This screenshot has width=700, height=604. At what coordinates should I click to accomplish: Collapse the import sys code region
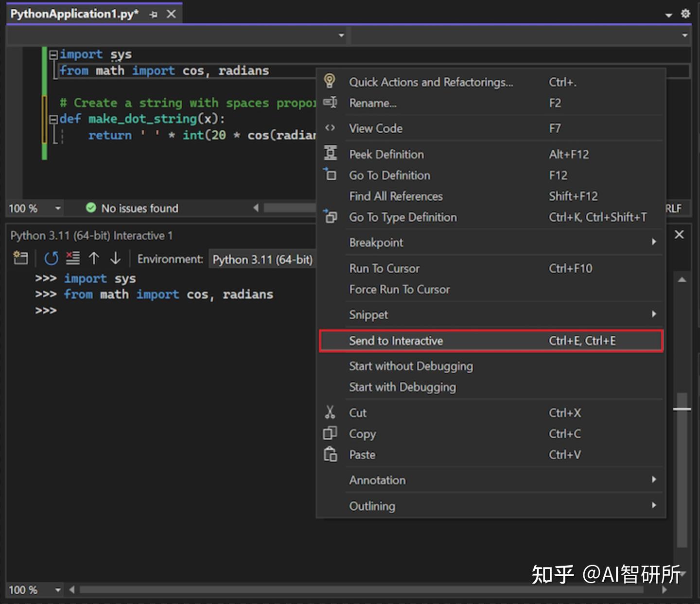tap(54, 54)
